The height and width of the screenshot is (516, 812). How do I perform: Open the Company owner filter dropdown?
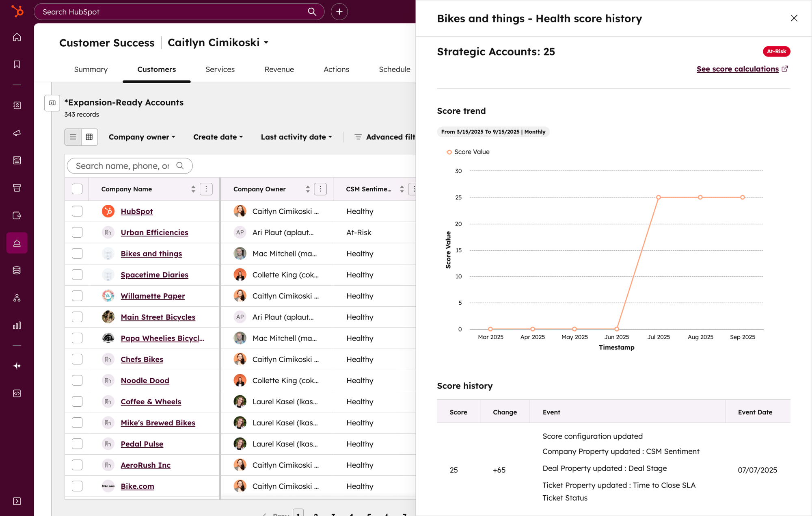pyautogui.click(x=142, y=137)
